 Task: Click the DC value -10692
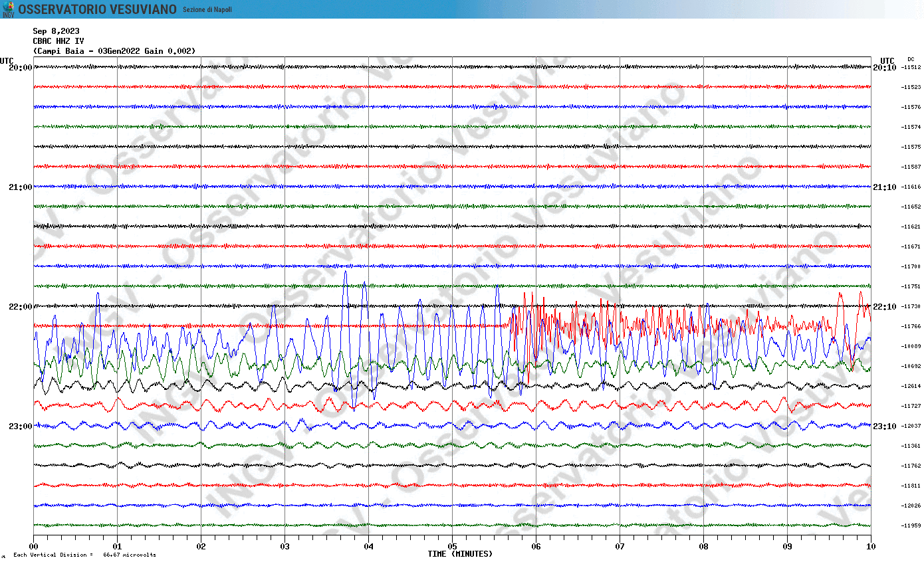[x=911, y=366]
